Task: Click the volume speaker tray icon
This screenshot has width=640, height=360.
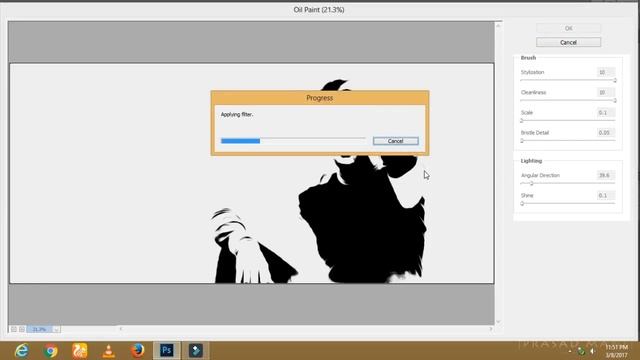Action: (x=592, y=351)
